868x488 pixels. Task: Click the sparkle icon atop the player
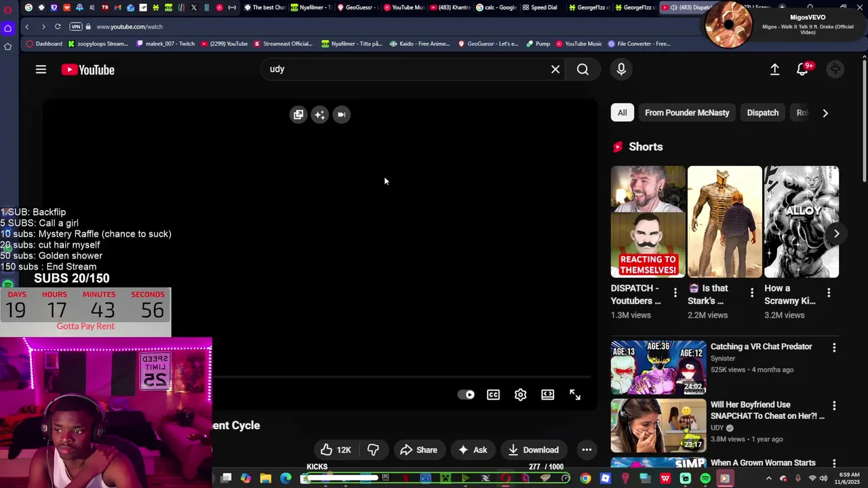click(x=320, y=115)
